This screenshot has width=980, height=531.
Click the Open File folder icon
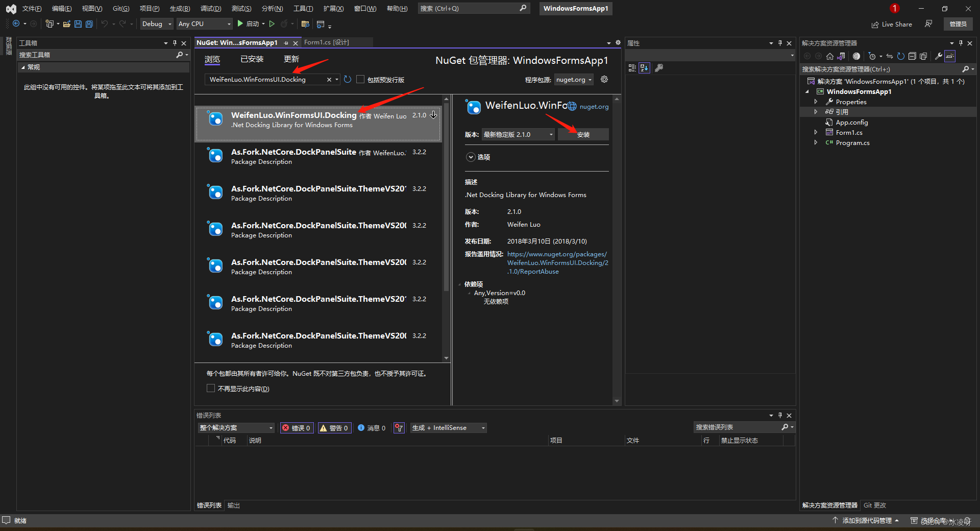66,23
